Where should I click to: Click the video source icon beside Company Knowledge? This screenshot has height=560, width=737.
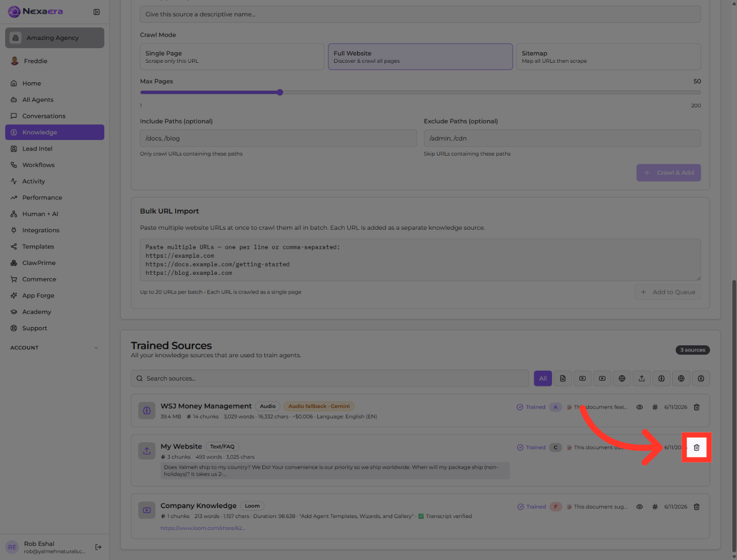(147, 510)
